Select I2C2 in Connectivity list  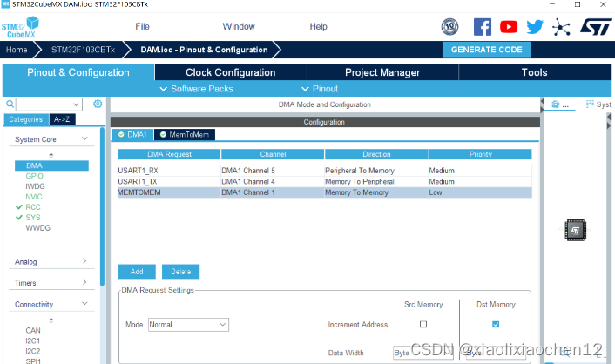[33, 351]
